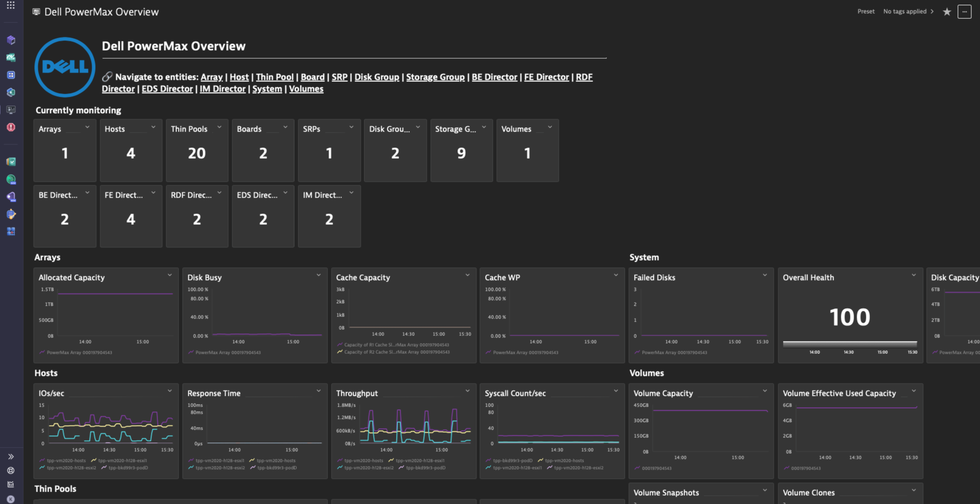980x504 pixels.
Task: Open the Board entity link
Action: [313, 77]
